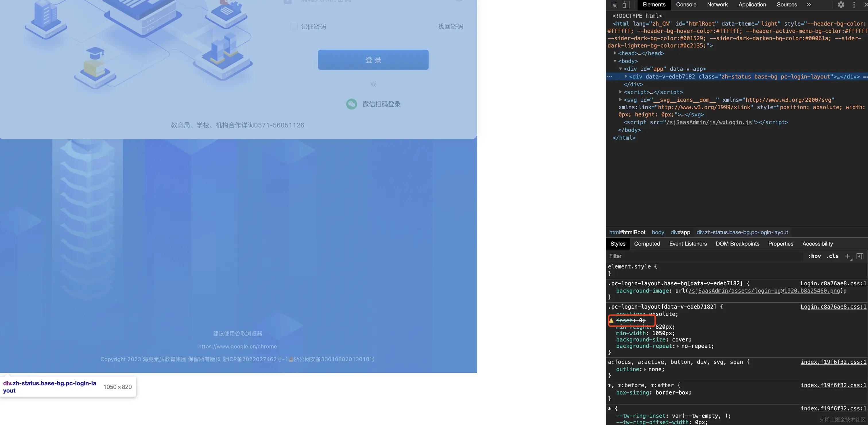Open the Application tab

click(x=752, y=5)
